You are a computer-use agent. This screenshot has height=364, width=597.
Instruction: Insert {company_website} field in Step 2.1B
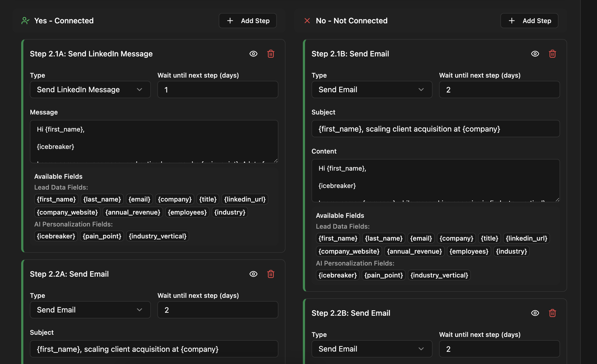tap(349, 251)
